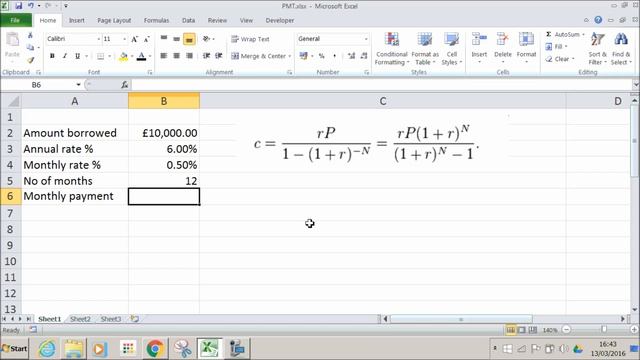Click Increase Decimal icon
Viewport: 640px width, 360px height.
351,56
